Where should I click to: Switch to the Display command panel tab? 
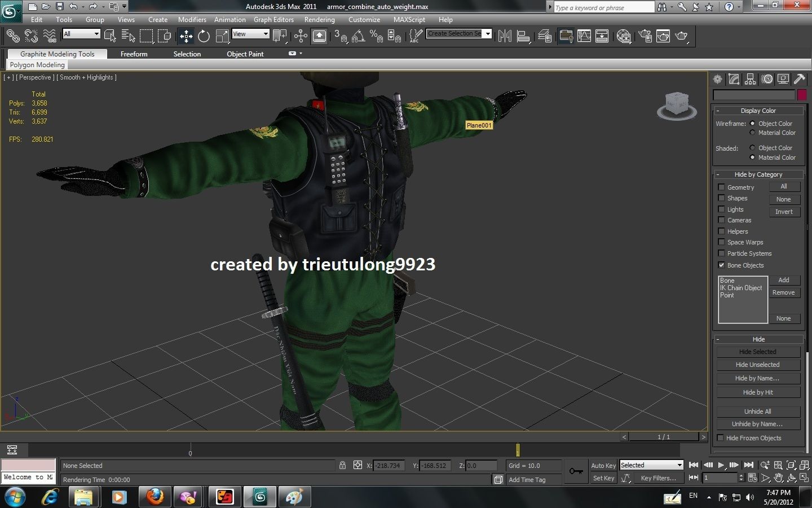pyautogui.click(x=783, y=80)
